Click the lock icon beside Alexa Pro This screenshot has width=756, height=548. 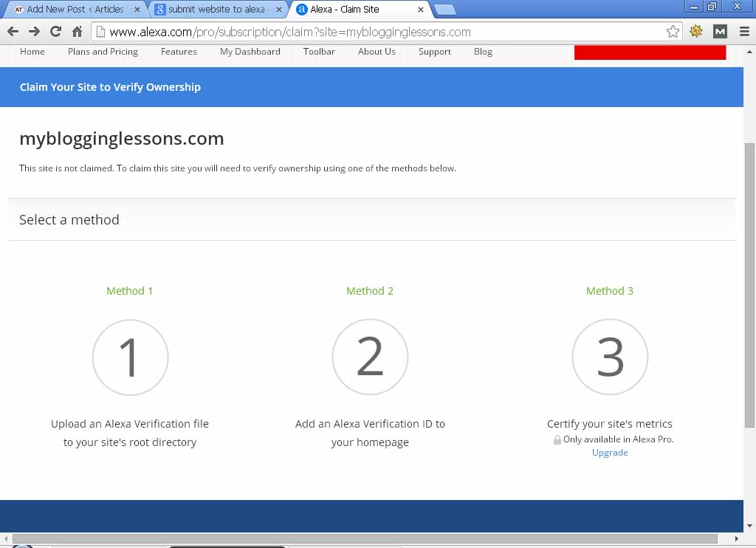[557, 439]
